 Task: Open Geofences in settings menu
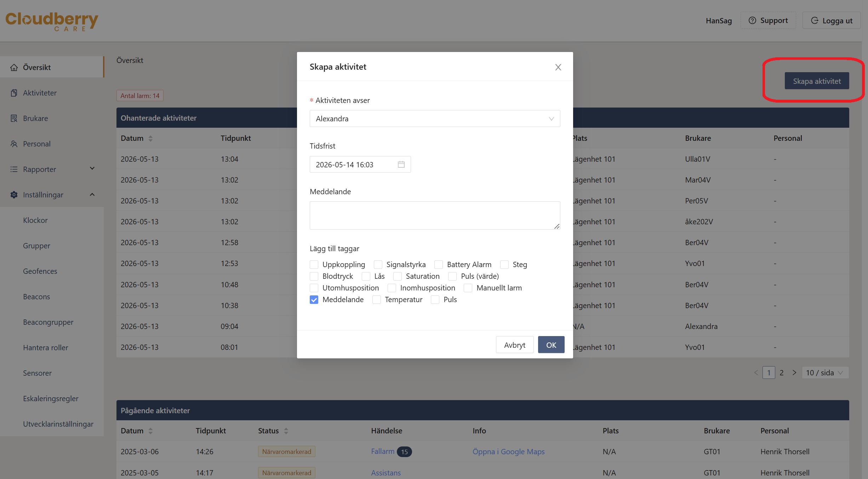point(40,271)
